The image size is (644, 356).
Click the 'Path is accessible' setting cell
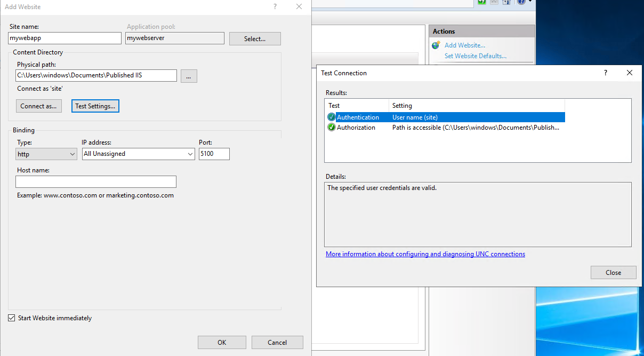tap(476, 128)
